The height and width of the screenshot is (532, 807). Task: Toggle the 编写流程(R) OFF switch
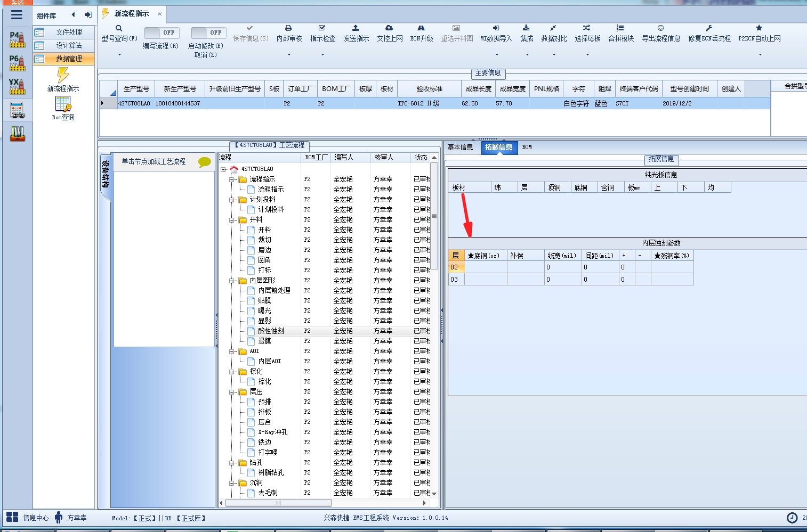tap(162, 32)
